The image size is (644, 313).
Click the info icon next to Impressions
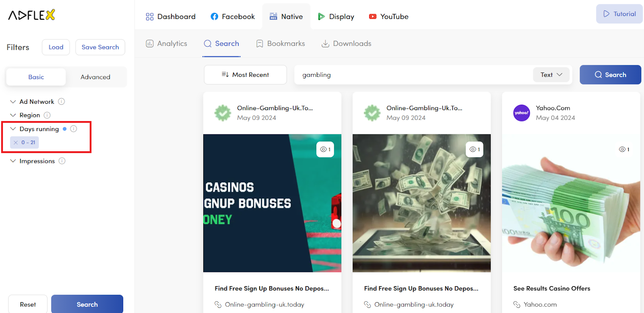click(62, 161)
